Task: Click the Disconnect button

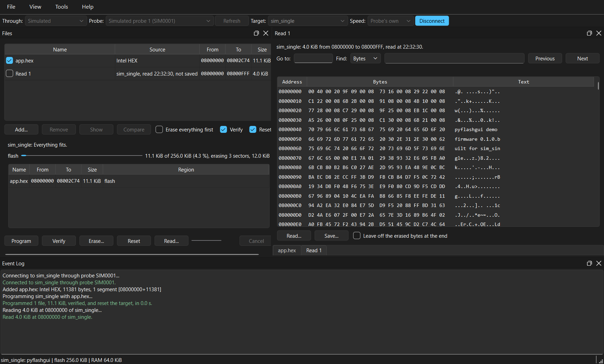Action: [432, 21]
